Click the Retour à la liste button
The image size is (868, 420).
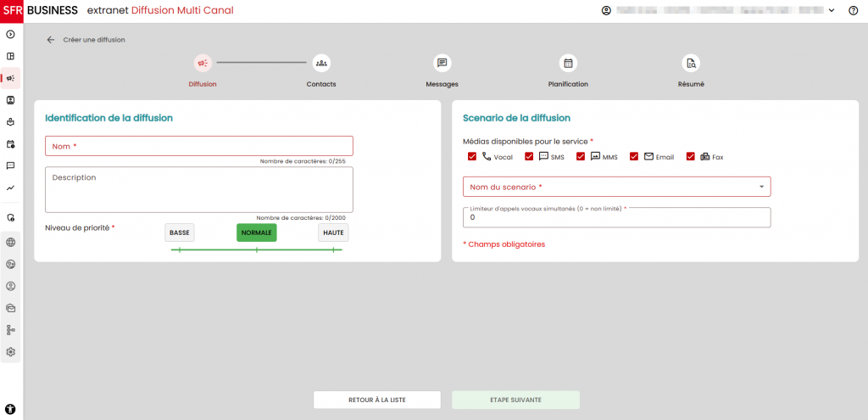377,400
